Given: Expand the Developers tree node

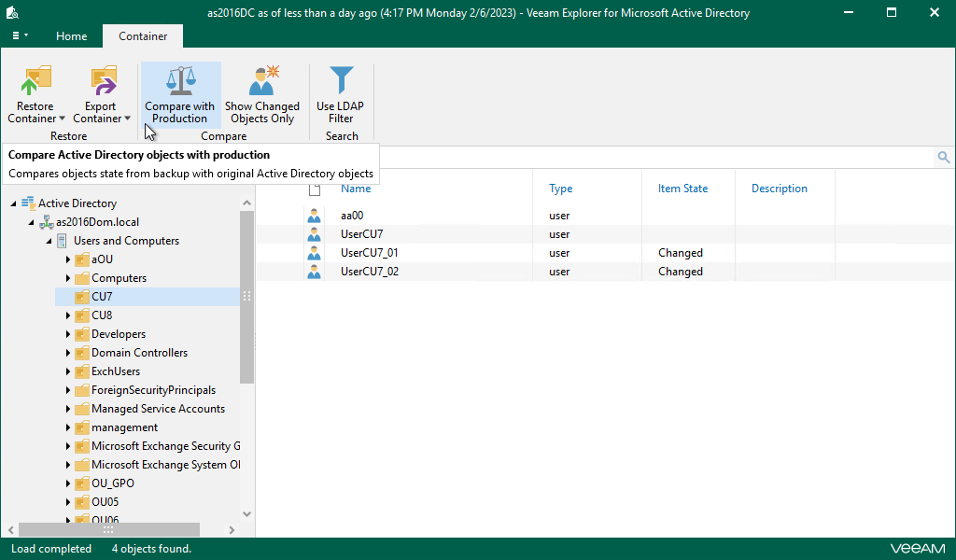Looking at the screenshot, I should pyautogui.click(x=67, y=334).
